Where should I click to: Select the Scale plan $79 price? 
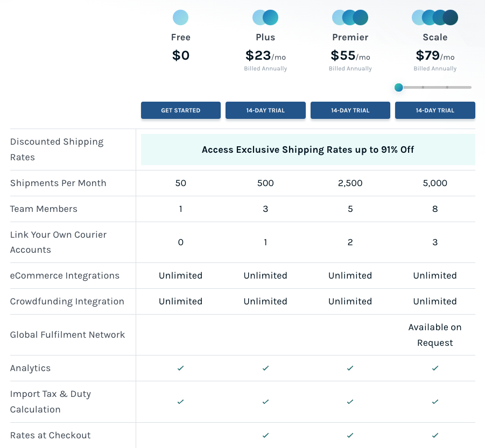[x=427, y=55]
